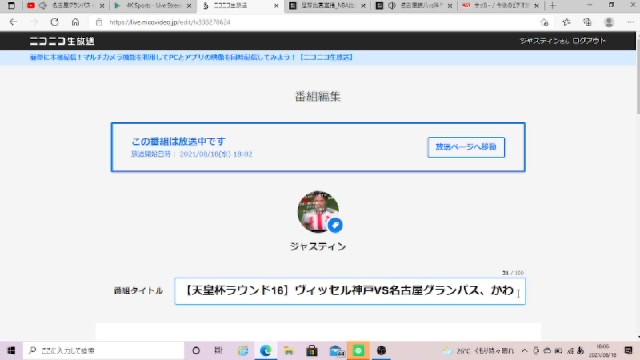Open Microsoft Edge on the taskbar
Screen dimensions: 640x360
[266, 350]
